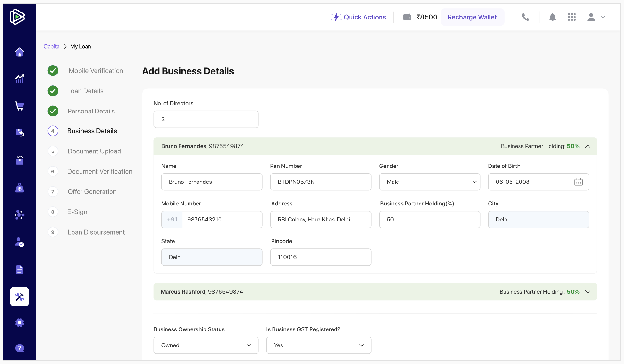Expand Marcus Rashford director section
This screenshot has width=624, height=364.
click(588, 292)
